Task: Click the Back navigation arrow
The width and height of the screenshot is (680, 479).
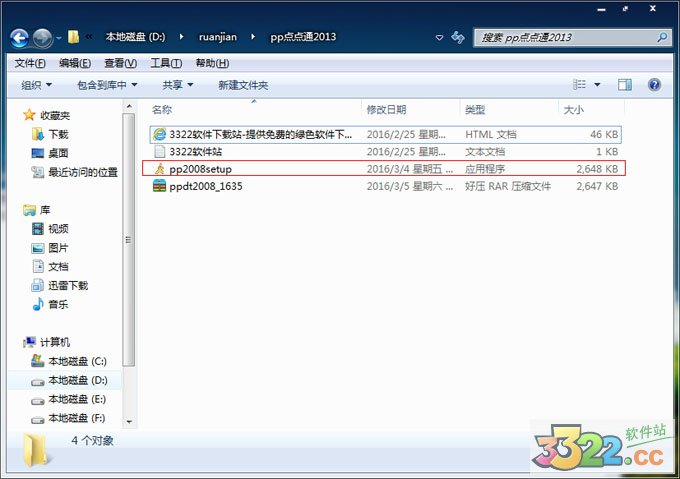Action: [20, 38]
